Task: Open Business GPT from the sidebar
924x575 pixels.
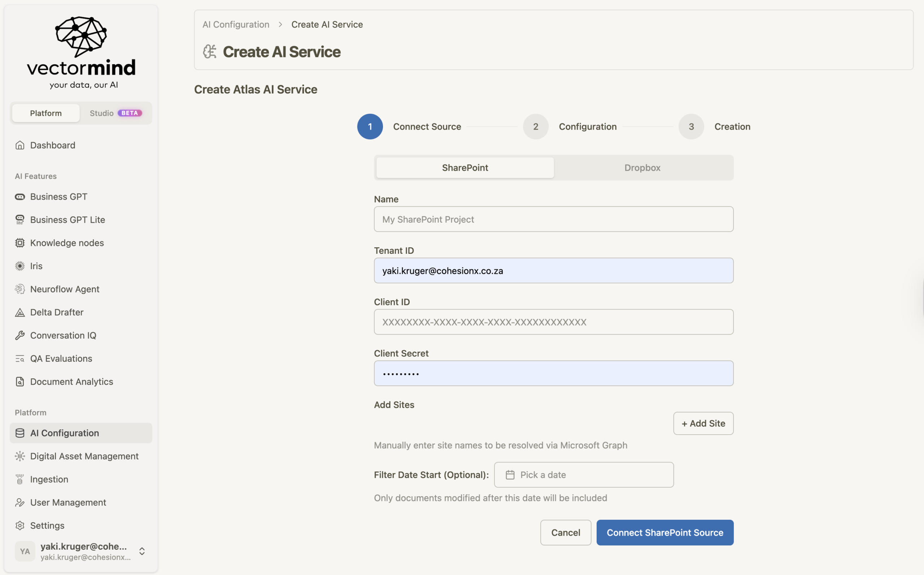Action: pyautogui.click(x=81, y=197)
